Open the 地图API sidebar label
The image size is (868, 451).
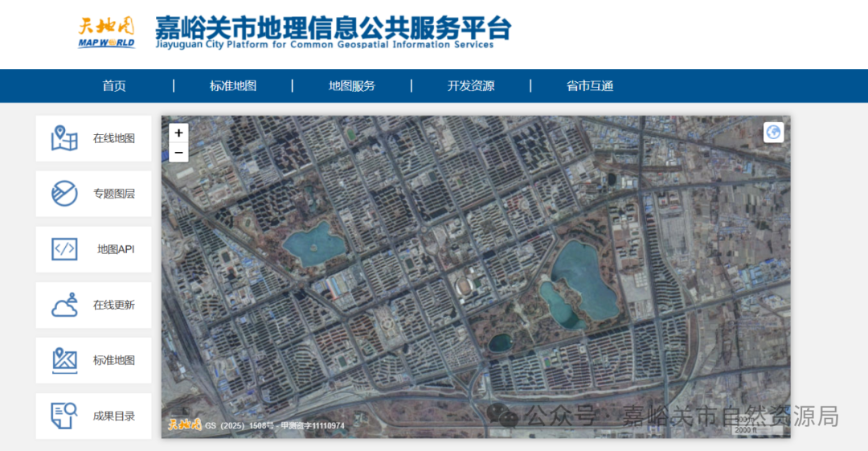point(116,249)
